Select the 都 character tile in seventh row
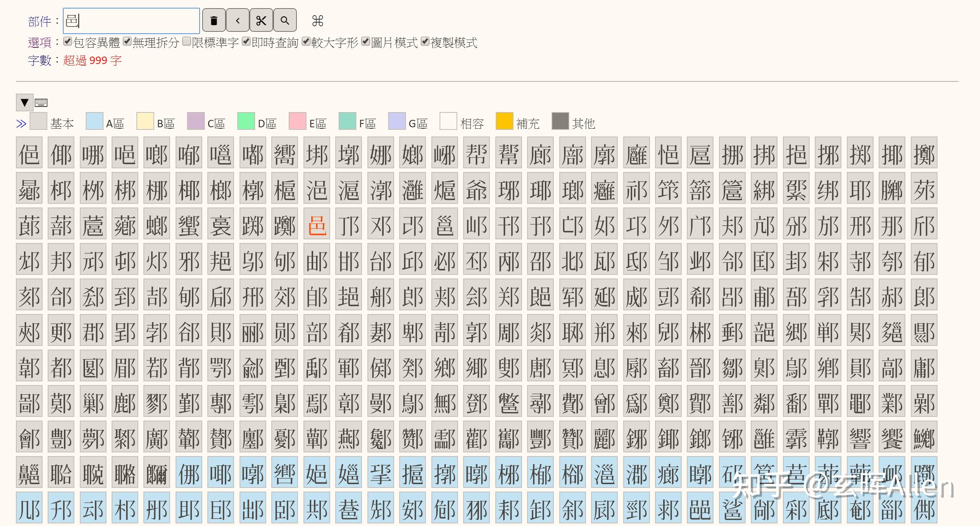 tap(61, 366)
